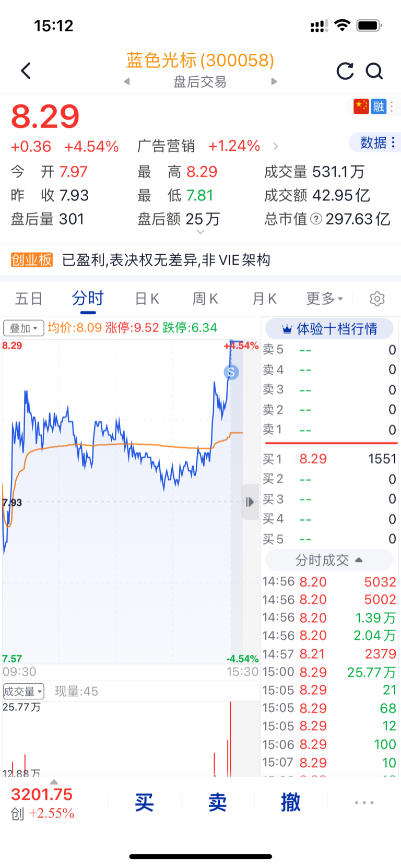Tap the volume chart area
The width and height of the screenshot is (401, 868).
tap(131, 739)
